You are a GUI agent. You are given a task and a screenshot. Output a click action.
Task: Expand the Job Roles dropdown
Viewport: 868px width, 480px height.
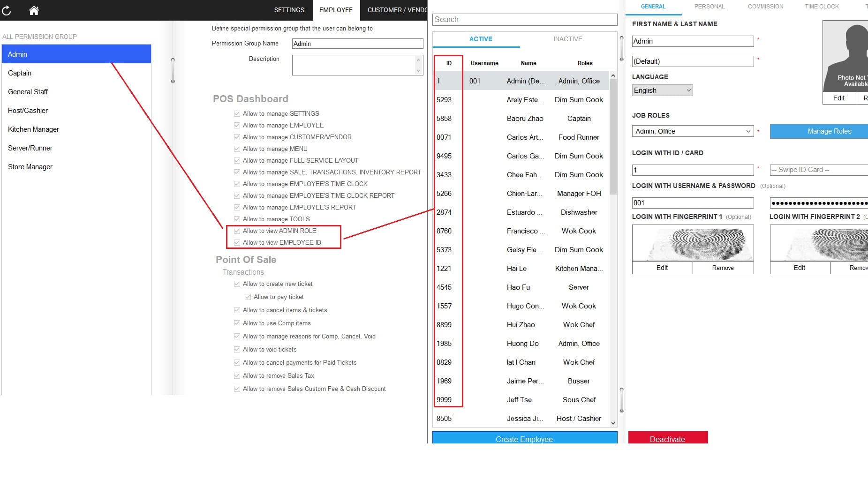pyautogui.click(x=693, y=131)
